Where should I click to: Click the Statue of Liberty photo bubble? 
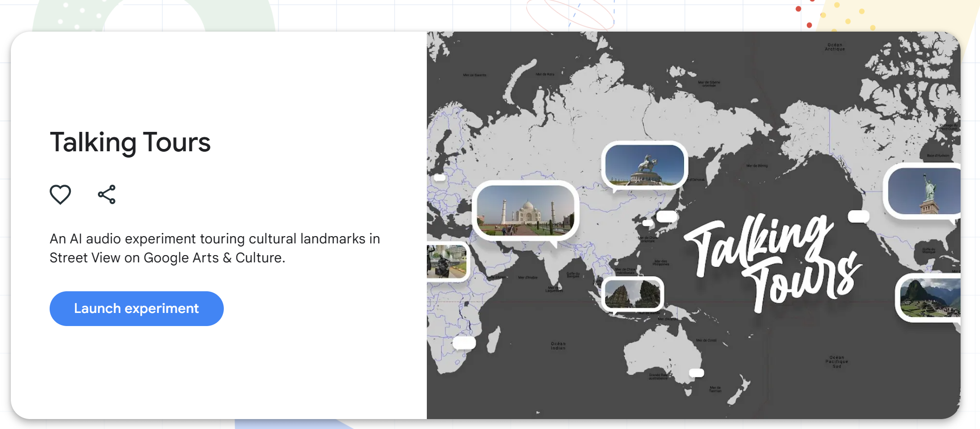923,191
